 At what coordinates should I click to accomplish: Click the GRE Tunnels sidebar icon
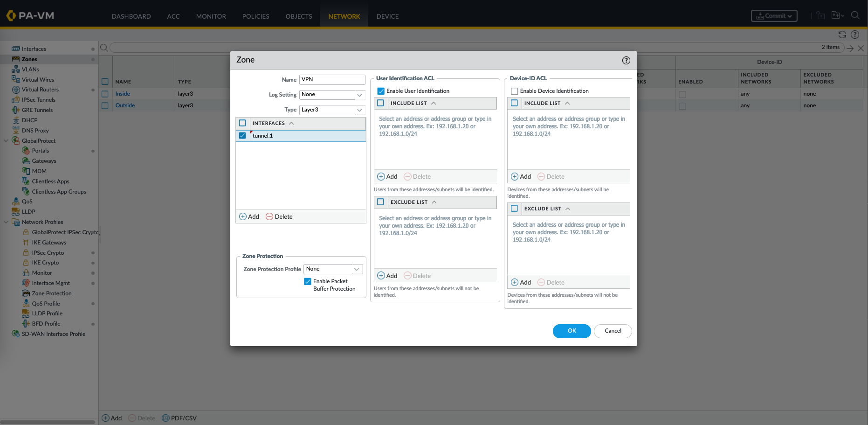tap(16, 110)
